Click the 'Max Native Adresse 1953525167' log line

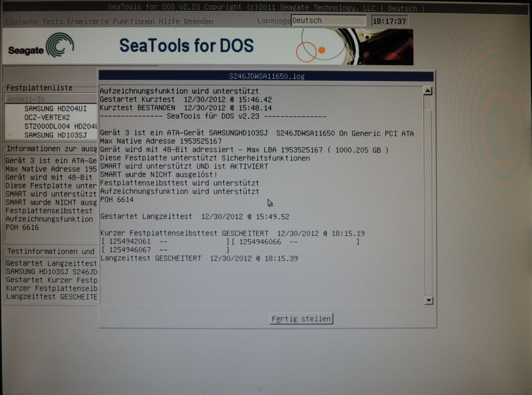pos(161,141)
